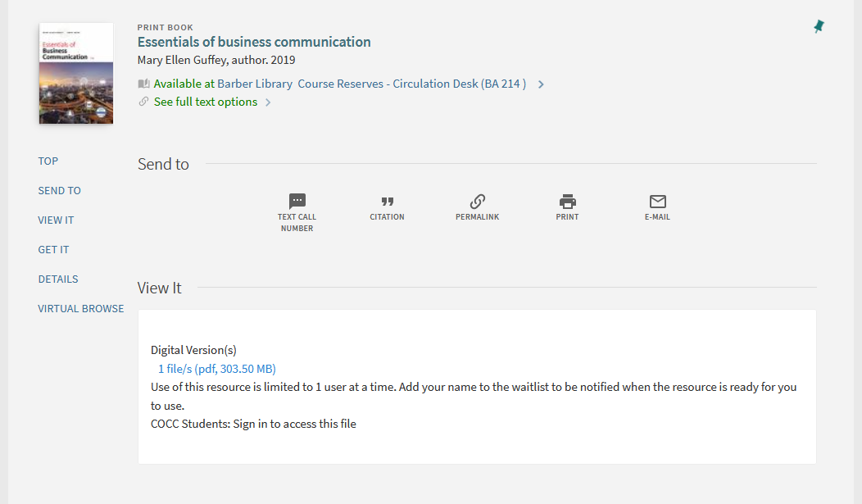Screen dimensions: 862x504
Task: Open the SEND TO section
Action: pyautogui.click(x=59, y=190)
